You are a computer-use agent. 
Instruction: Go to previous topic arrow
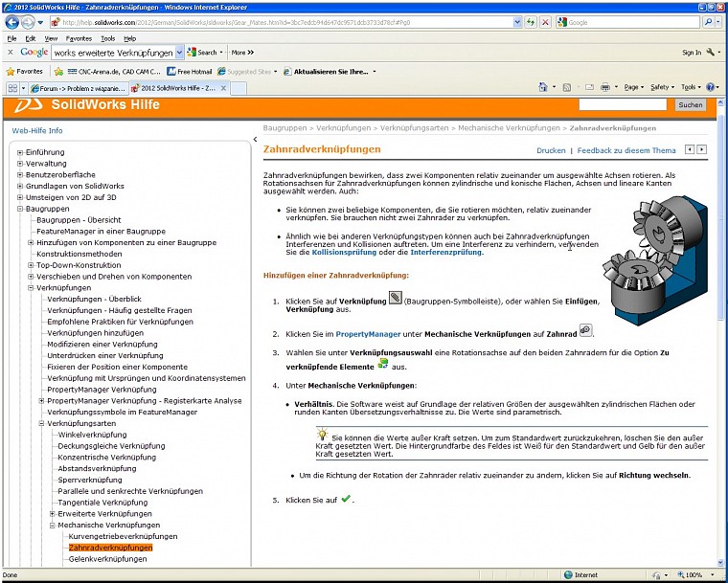690,149
